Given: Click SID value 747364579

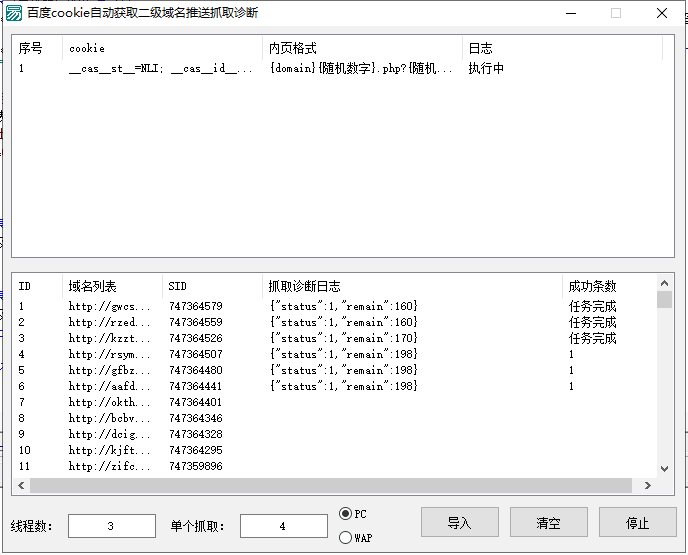Looking at the screenshot, I should point(196,306).
